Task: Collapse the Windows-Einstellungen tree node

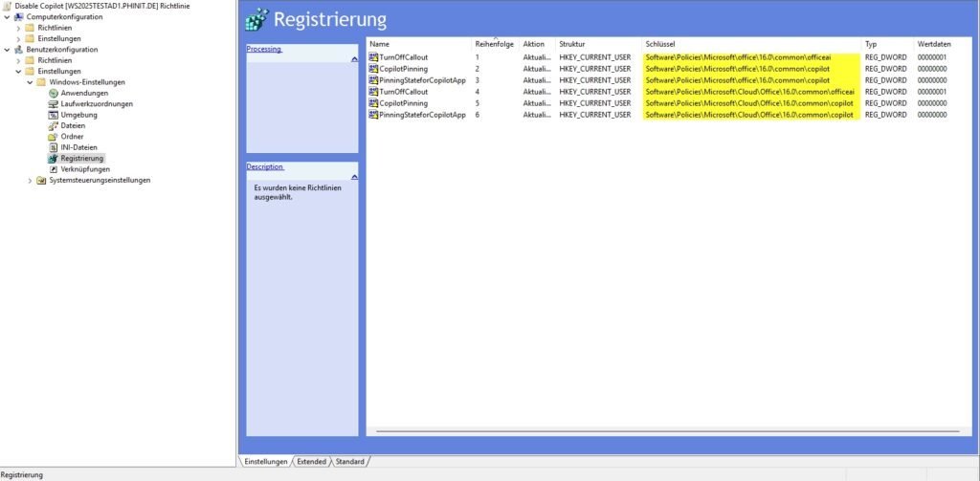Action: pos(30,82)
